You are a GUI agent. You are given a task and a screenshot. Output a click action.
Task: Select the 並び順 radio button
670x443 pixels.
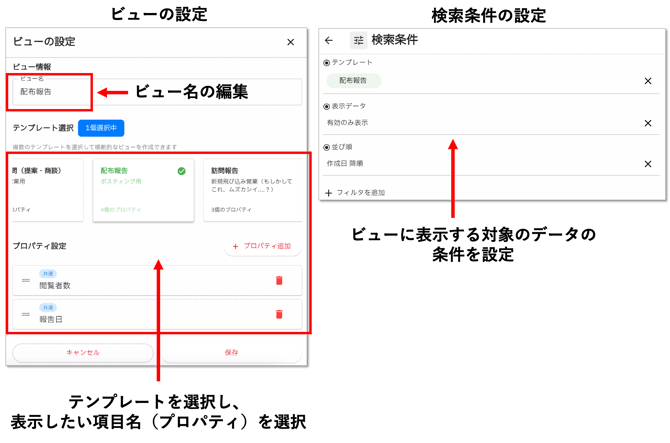pos(327,147)
